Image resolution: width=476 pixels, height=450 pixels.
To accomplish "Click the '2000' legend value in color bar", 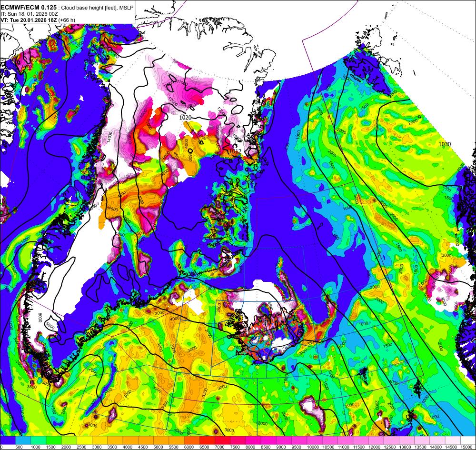I will [x=67, y=447].
